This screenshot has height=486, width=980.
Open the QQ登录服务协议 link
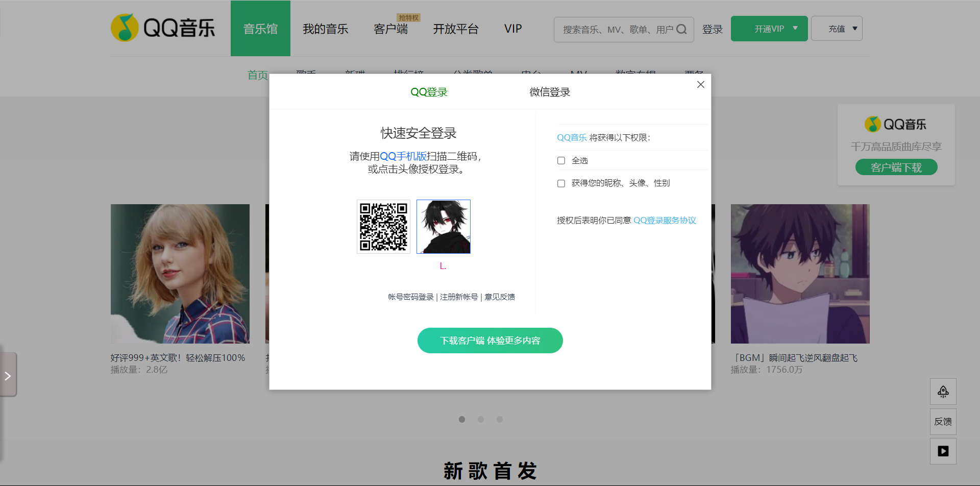[665, 220]
